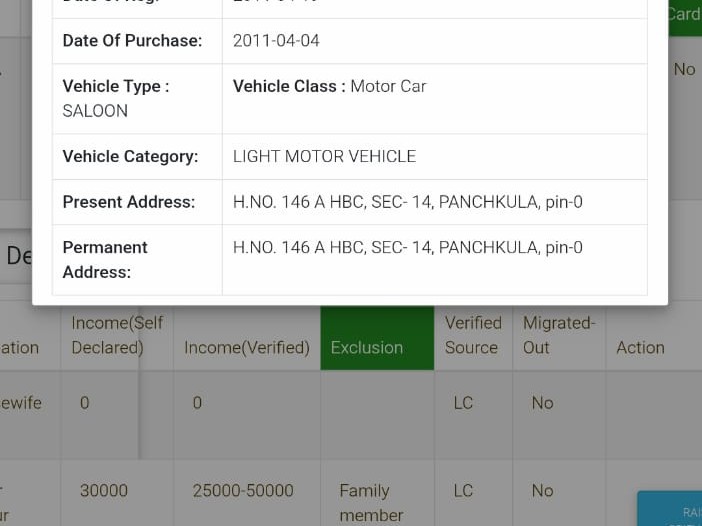This screenshot has width=702, height=526.
Task: Select the LIGHT MOTOR VEHICLE category value
Action: pos(324,157)
